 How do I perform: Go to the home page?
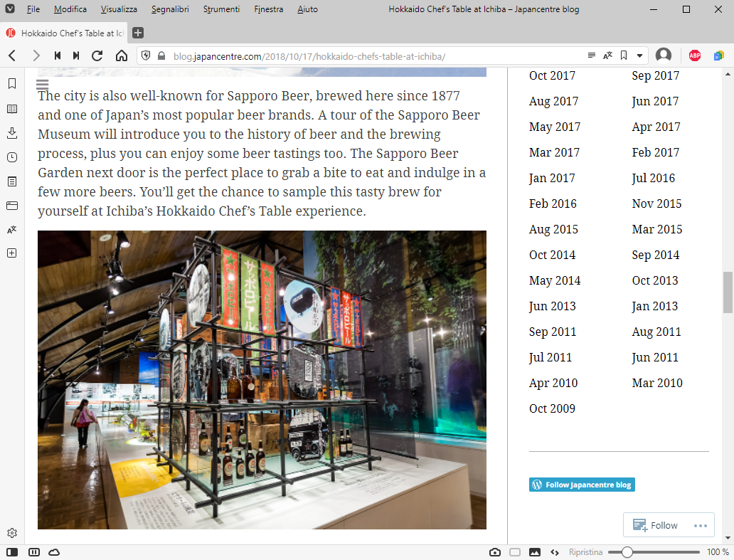coord(122,56)
